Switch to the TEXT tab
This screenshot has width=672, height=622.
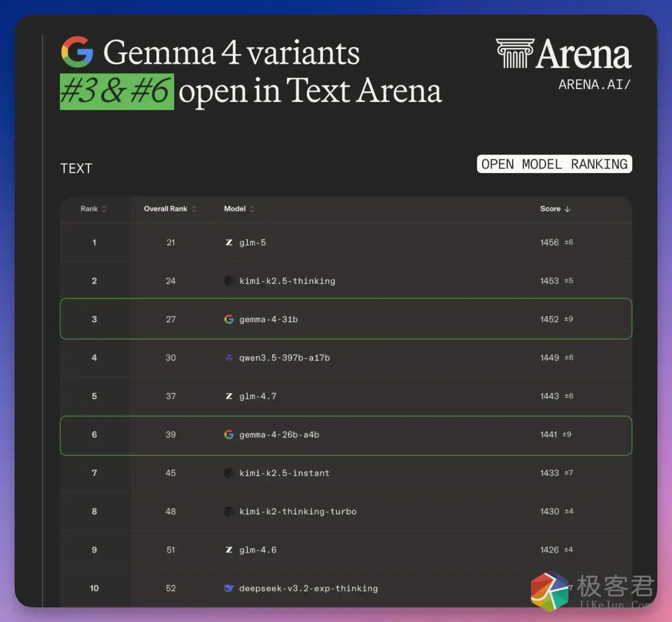coord(76,168)
